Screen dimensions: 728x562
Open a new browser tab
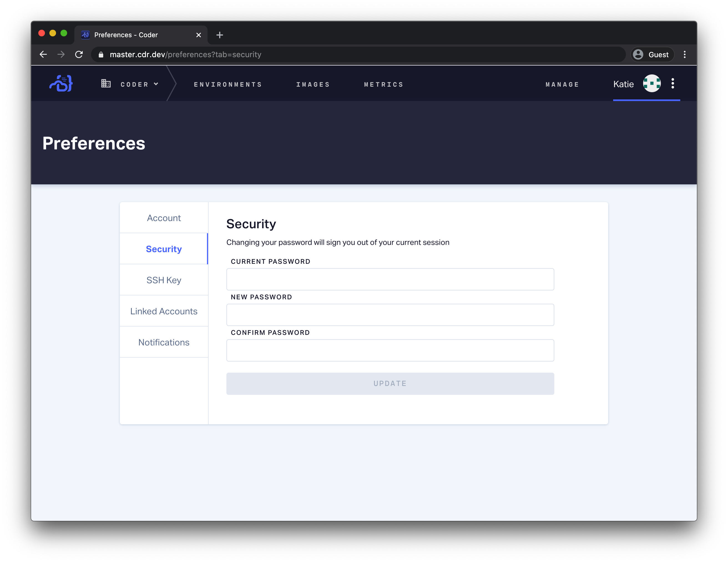(219, 35)
